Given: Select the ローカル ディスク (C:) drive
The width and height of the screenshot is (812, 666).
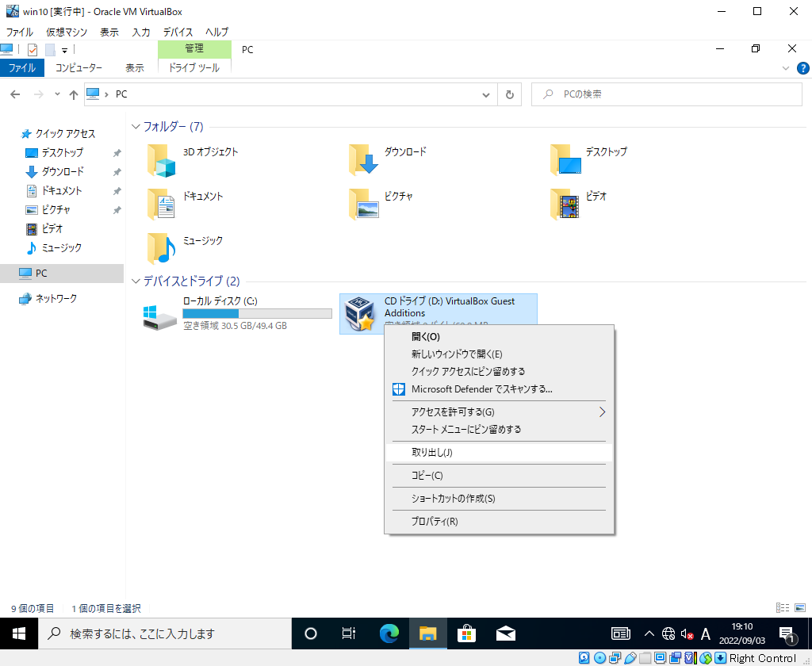Looking at the screenshot, I should pyautogui.click(x=237, y=314).
